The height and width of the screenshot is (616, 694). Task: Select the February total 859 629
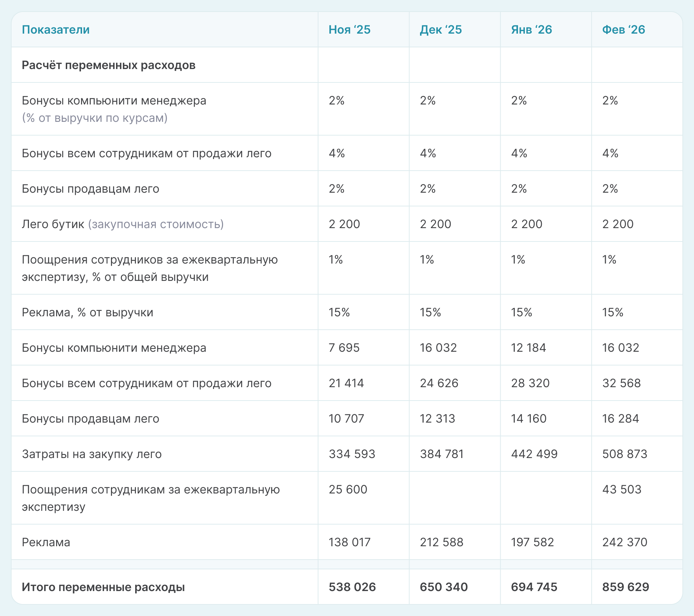point(625,587)
